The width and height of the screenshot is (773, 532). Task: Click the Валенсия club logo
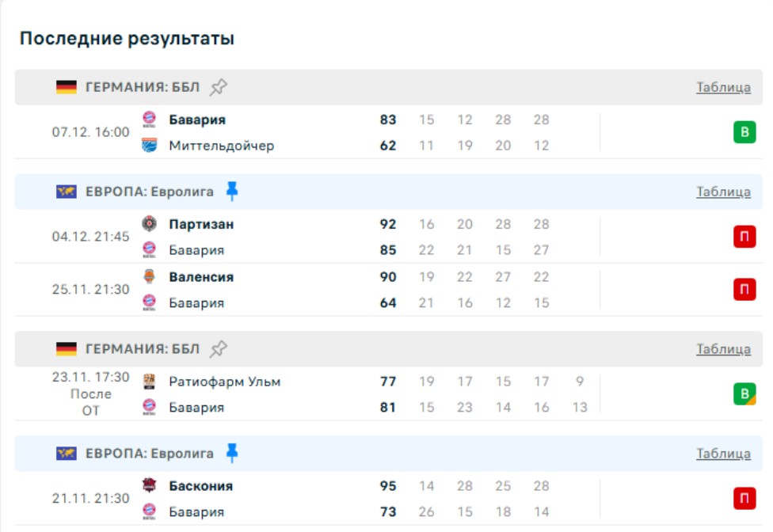(x=149, y=277)
